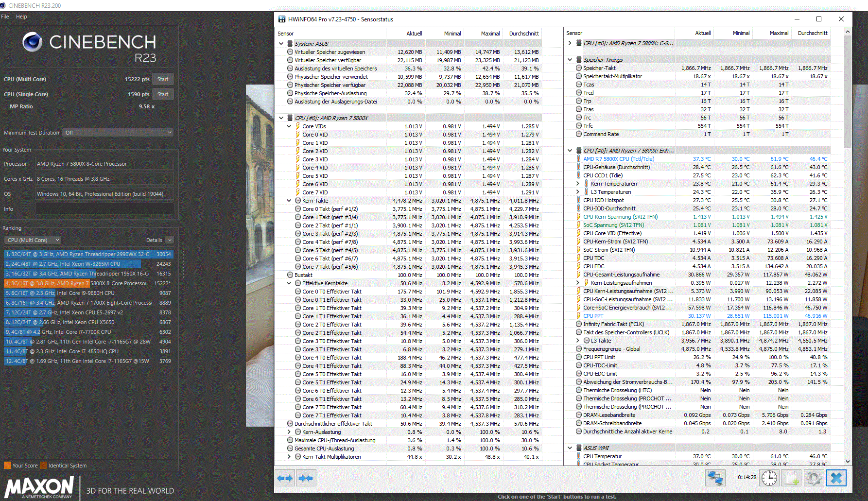Click the icon beside DRAM-Lesebandbreite
868x501 pixels.
(579, 415)
